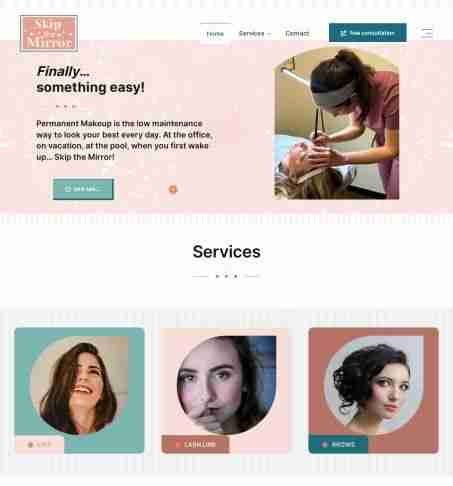
Task: Click the icon on the Lash Line label
Action: [178, 444]
